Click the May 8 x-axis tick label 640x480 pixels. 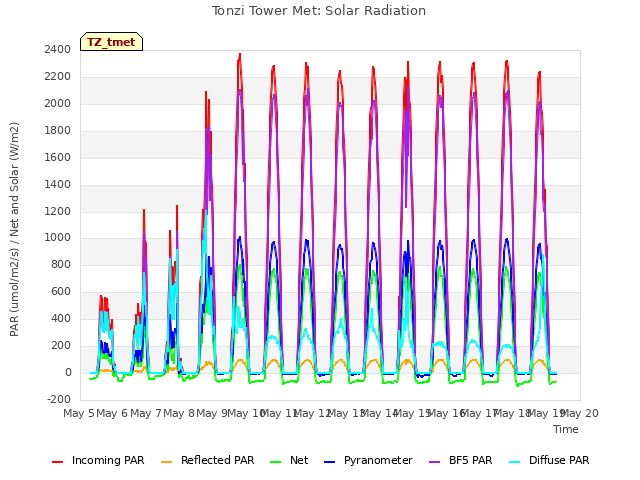(x=179, y=413)
